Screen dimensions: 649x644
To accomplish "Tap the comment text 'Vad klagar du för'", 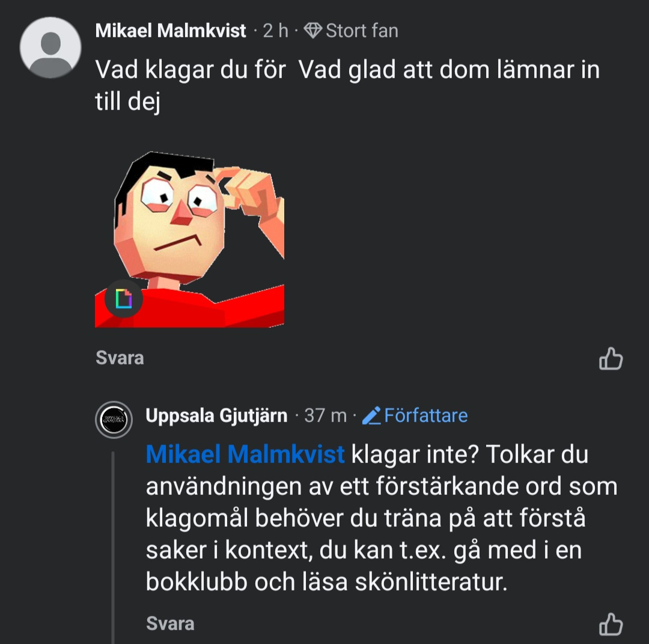I will (190, 70).
